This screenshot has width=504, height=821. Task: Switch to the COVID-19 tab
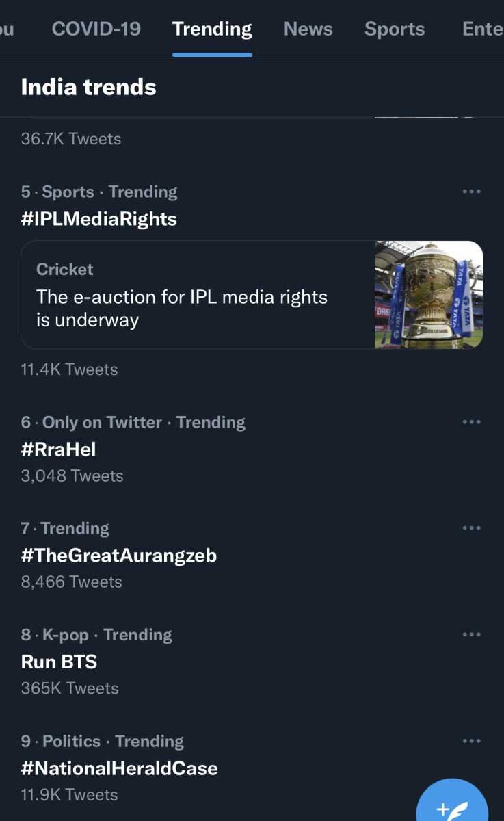pyautogui.click(x=96, y=29)
